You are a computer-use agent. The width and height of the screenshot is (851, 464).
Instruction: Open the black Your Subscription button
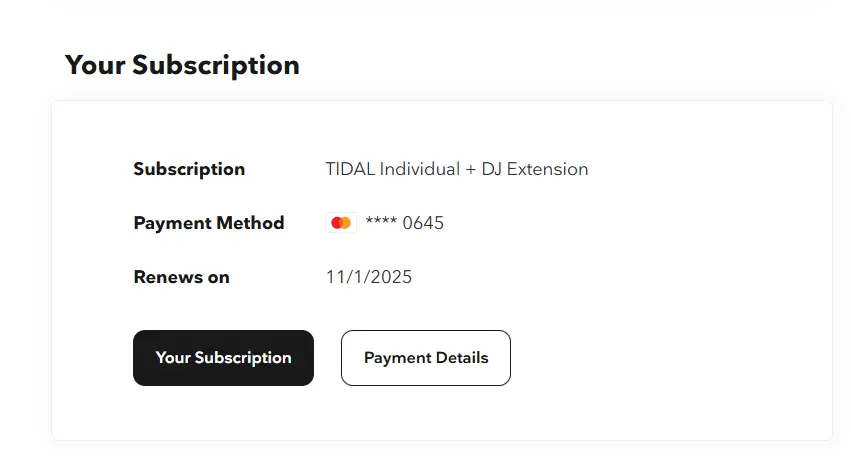tap(224, 358)
